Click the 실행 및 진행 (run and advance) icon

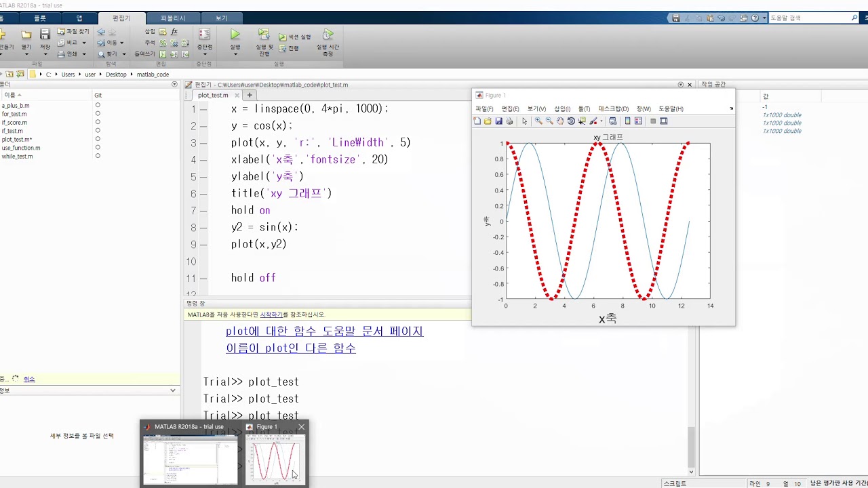tap(264, 34)
